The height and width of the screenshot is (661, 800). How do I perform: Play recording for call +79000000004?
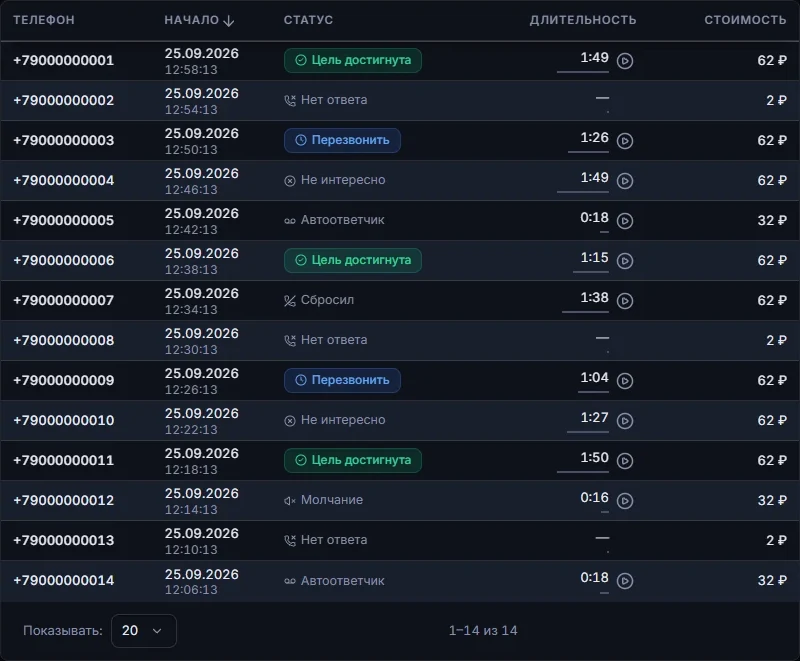[x=625, y=181]
